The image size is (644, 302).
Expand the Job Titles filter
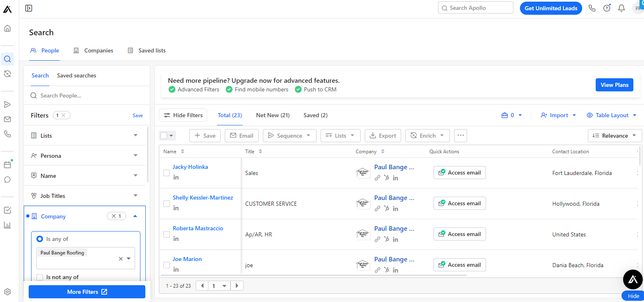tap(85, 196)
